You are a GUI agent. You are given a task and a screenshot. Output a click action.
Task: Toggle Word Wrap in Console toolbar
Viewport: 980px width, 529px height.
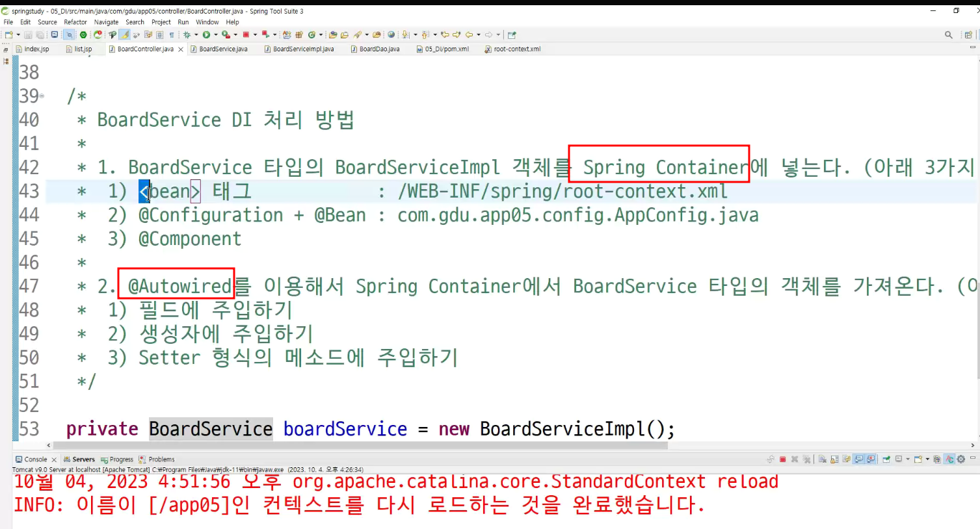(846, 459)
